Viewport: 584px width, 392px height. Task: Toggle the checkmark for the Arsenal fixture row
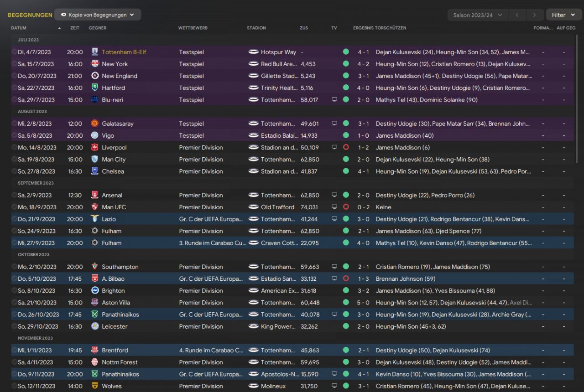pyautogui.click(x=14, y=195)
